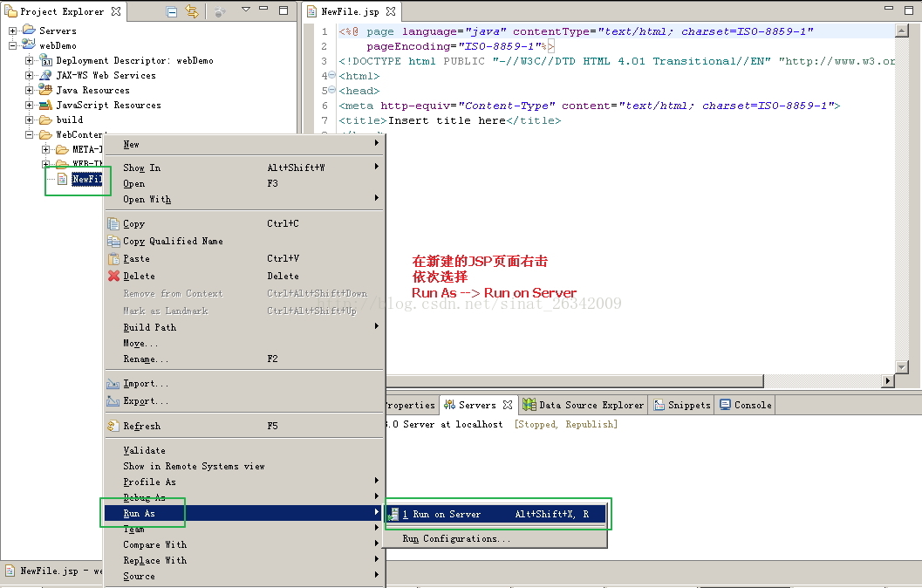Screen dimensions: 922x588
Task: Click editor horizontal scrollbar right arrow
Action: click(x=888, y=381)
